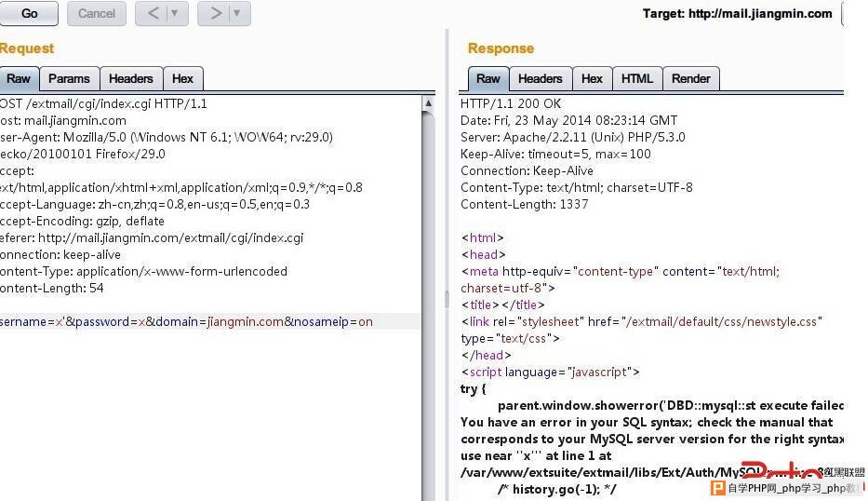Click the history.go(-1) comment line
Screen dimensions: 868x501
point(557,489)
